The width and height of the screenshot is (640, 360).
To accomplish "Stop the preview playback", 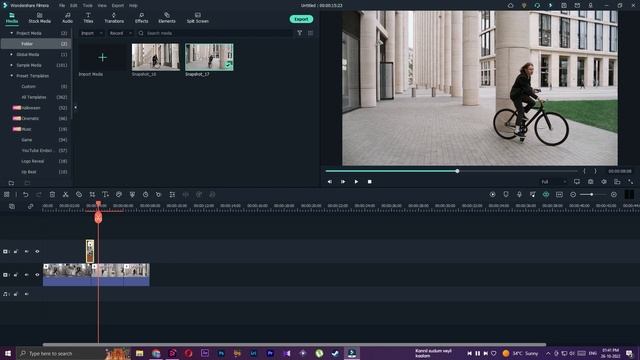I will click(x=369, y=182).
